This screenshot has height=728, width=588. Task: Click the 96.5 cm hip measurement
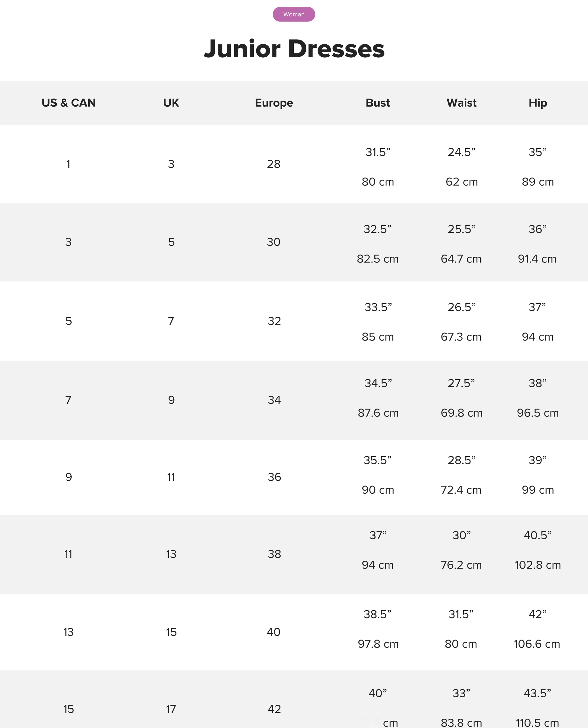click(538, 413)
